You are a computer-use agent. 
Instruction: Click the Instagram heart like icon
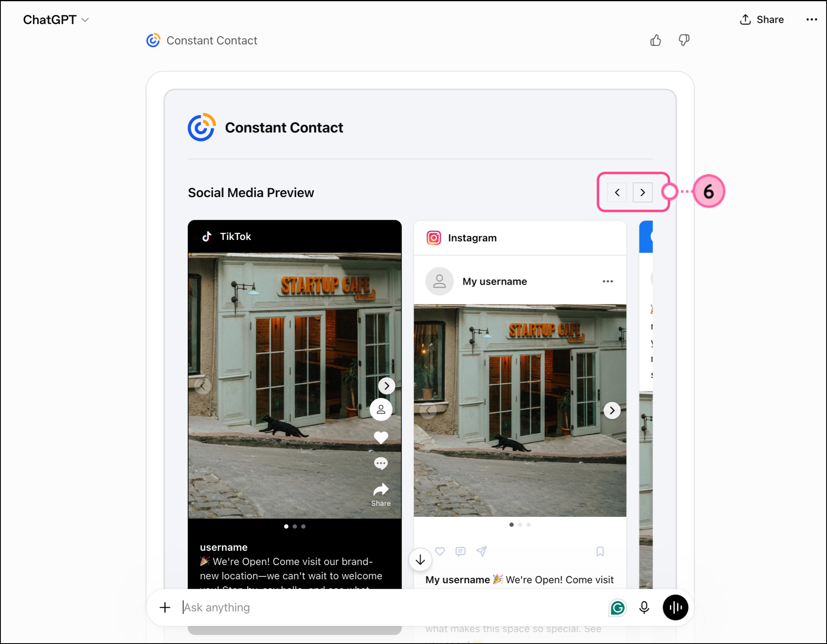(440, 551)
